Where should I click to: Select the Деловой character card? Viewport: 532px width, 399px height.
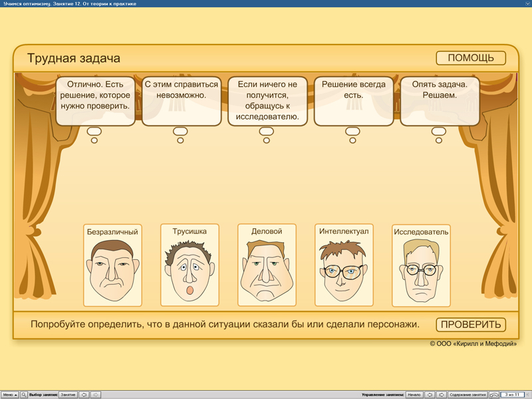click(x=267, y=265)
